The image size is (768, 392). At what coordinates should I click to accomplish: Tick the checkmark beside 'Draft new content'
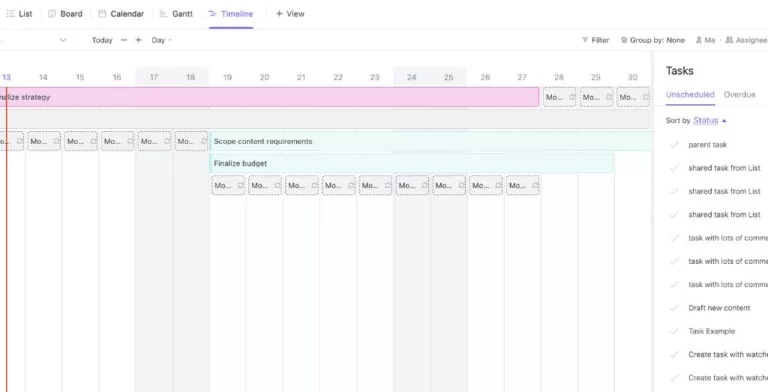[x=674, y=308]
